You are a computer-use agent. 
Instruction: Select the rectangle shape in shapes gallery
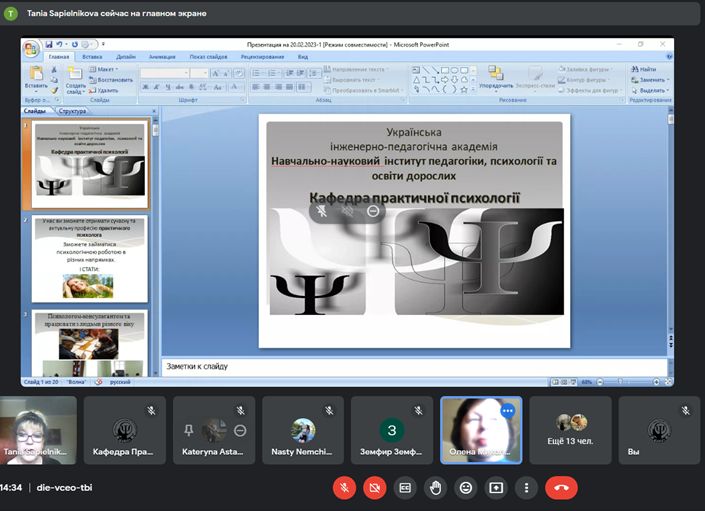pyautogui.click(x=444, y=70)
